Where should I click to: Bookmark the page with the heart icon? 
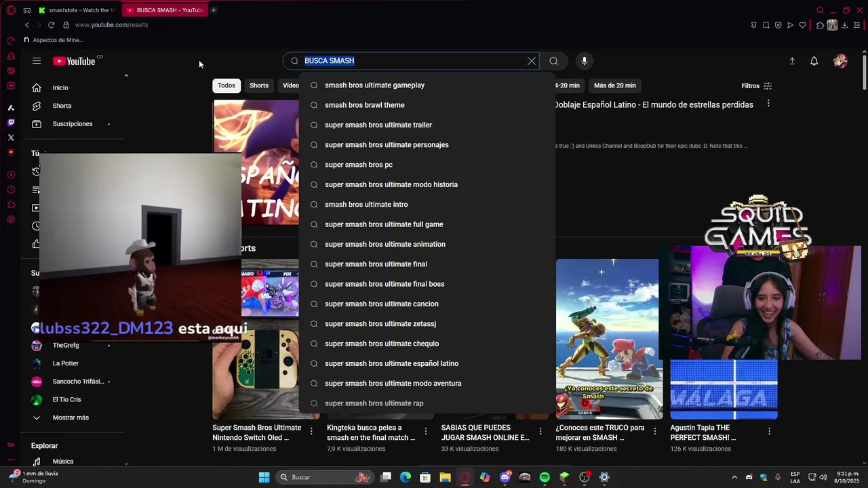(803, 25)
